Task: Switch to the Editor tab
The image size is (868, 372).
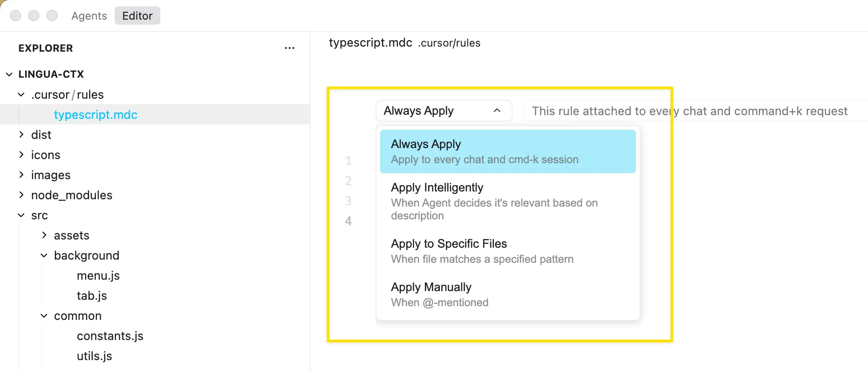Action: click(137, 16)
